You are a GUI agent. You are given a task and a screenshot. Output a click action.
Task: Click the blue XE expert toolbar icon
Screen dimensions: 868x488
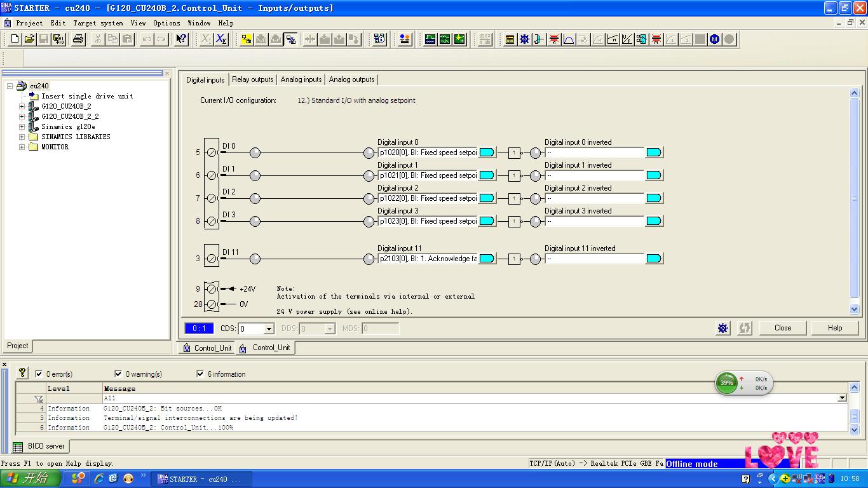tap(221, 39)
